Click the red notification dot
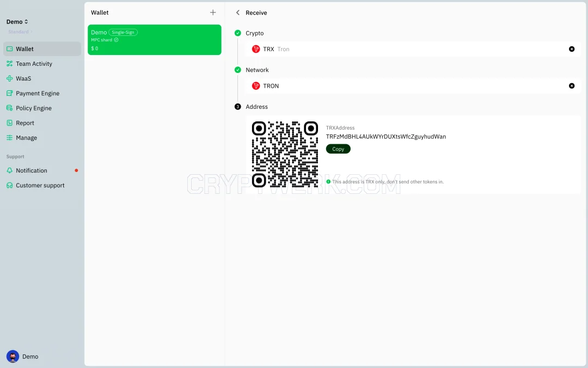Screen dimensions: 588x368 tap(77, 170)
